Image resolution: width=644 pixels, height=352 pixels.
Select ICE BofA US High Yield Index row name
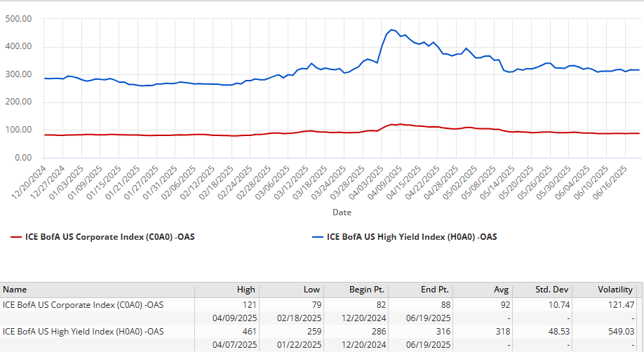tap(83, 332)
